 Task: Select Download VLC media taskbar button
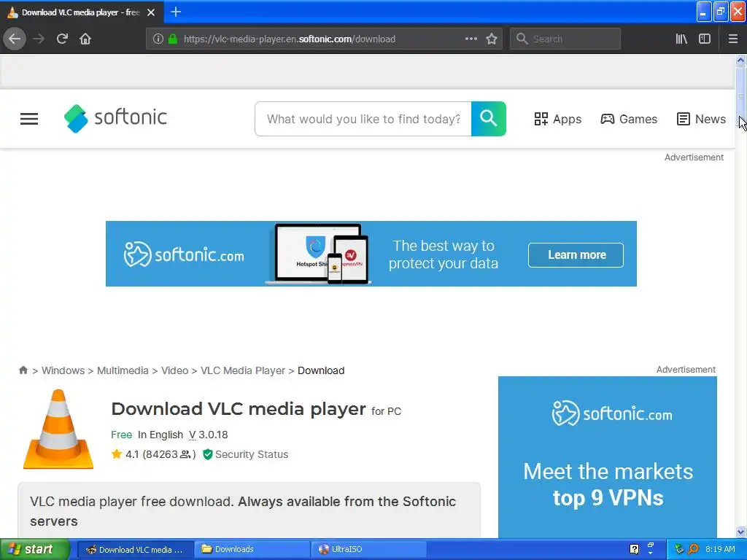click(x=134, y=549)
